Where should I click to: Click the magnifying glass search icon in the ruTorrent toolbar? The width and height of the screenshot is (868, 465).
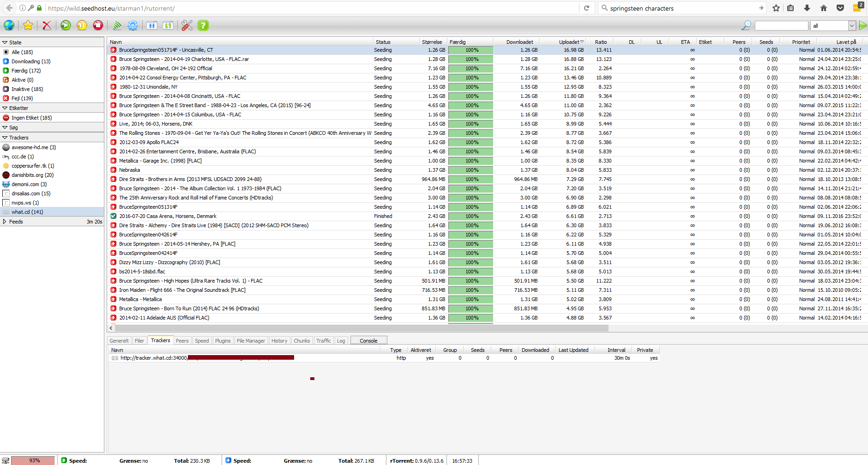(x=746, y=25)
